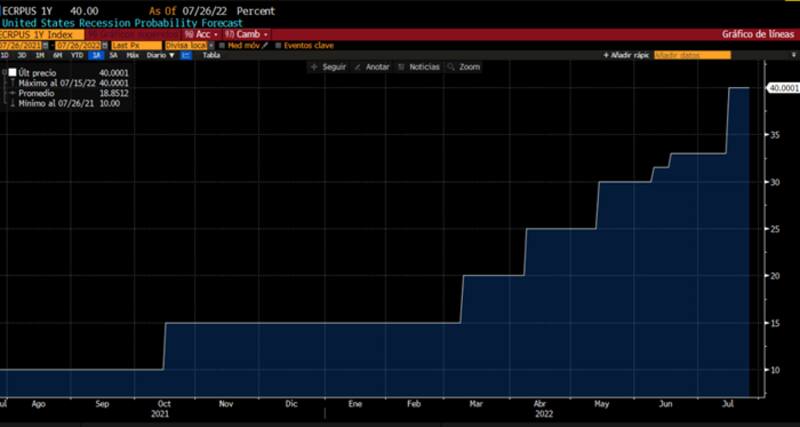Click the blue chart-type icon beside Diario
This screenshot has height=427, width=800.
(186, 55)
